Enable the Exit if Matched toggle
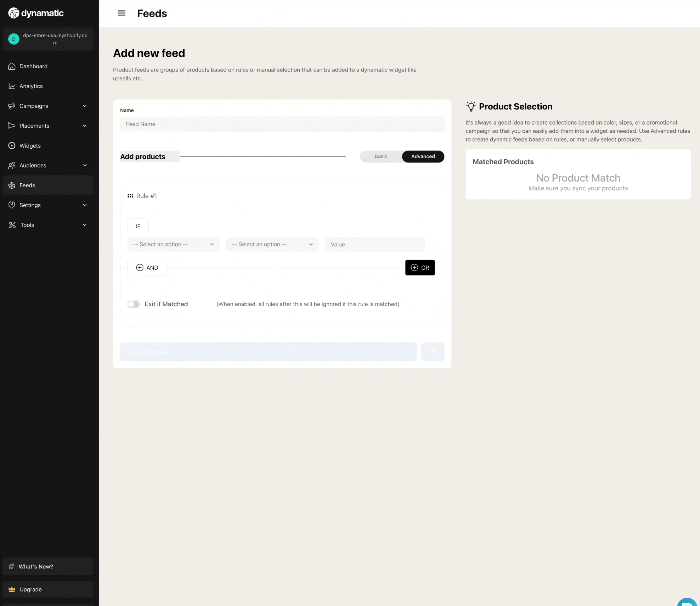 (134, 304)
